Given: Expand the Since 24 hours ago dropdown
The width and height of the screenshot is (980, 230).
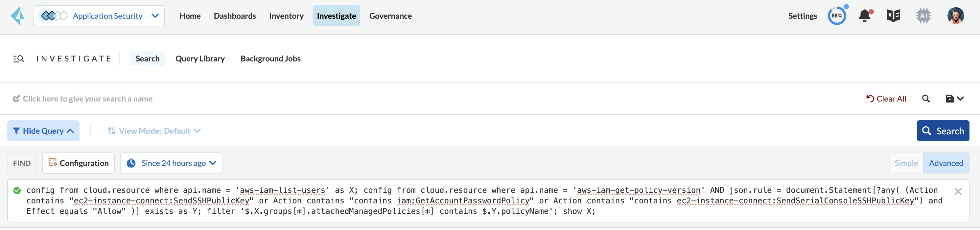Looking at the screenshot, I should pos(171,163).
